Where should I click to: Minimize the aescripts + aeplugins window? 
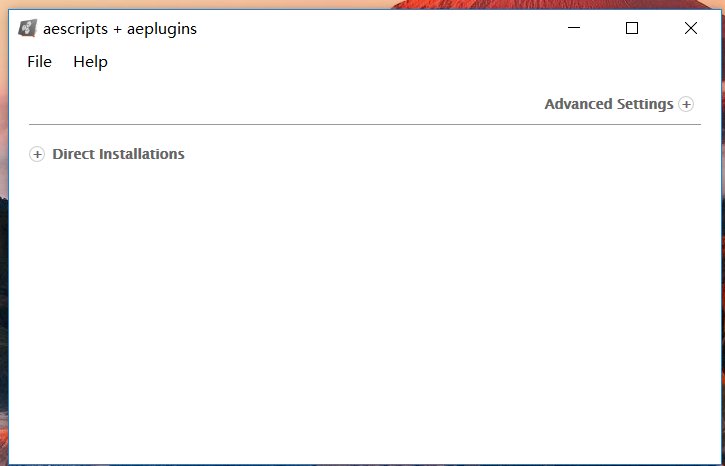coord(573,28)
